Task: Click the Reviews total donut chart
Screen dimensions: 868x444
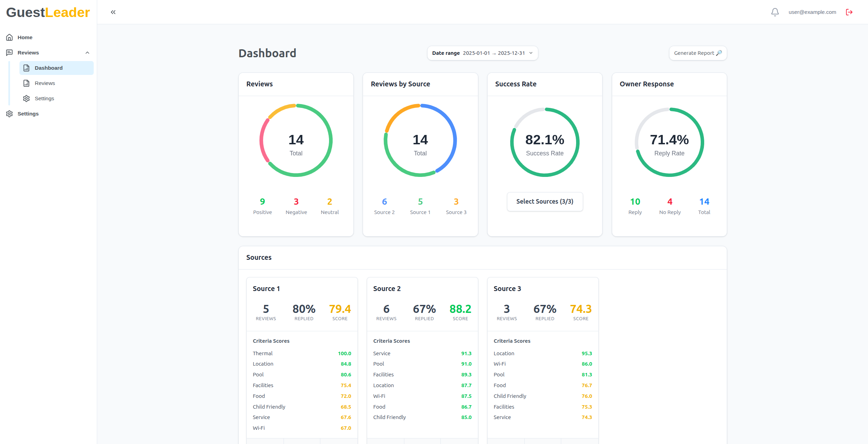Action: point(296,140)
